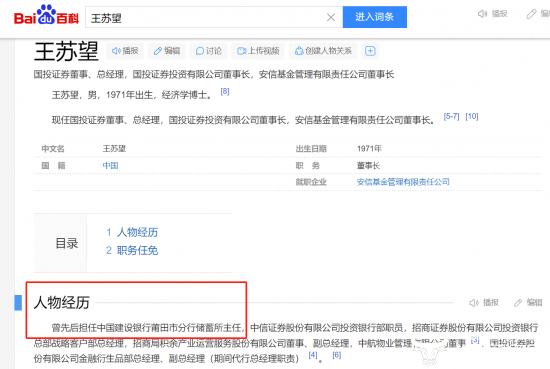
Task: Click the 进入词条 button
Action: point(375,17)
